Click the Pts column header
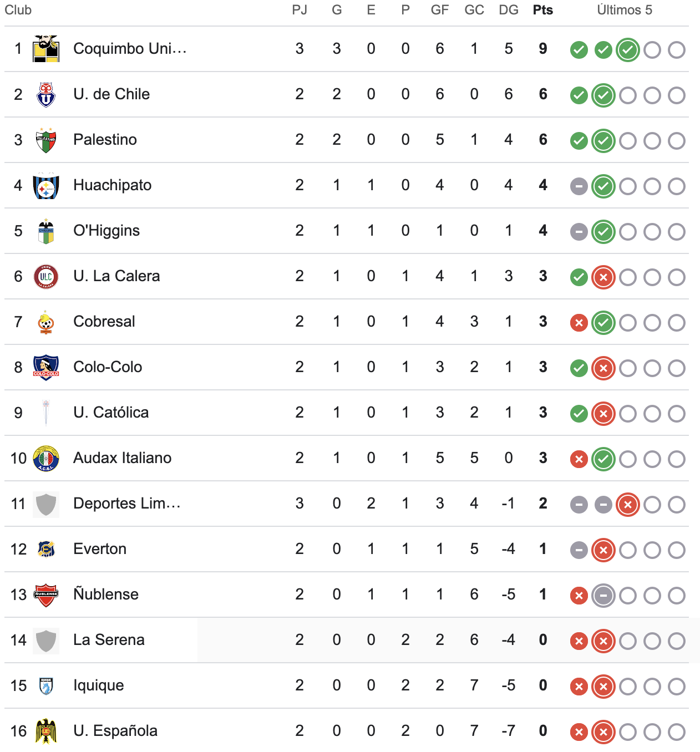Viewport: 700px width, 752px height. pyautogui.click(x=543, y=10)
